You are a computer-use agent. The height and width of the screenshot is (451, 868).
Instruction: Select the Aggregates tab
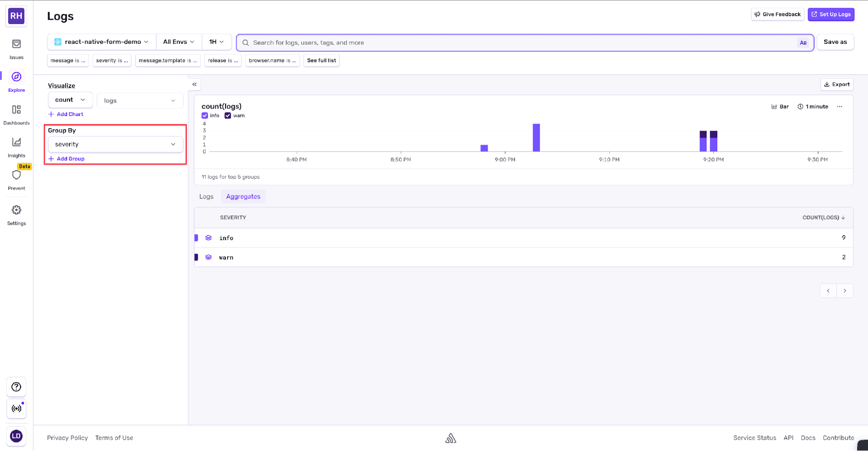pyautogui.click(x=243, y=196)
